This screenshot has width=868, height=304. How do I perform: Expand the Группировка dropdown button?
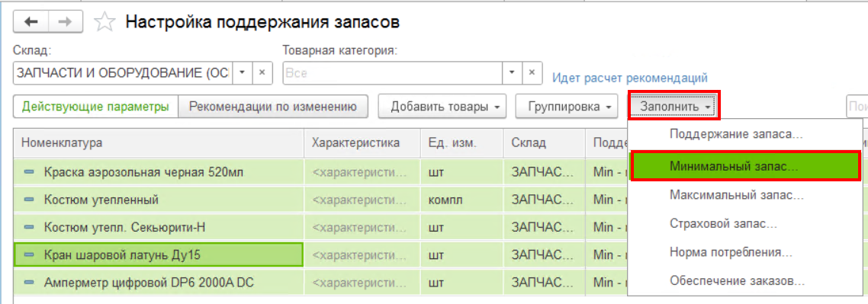coord(566,107)
